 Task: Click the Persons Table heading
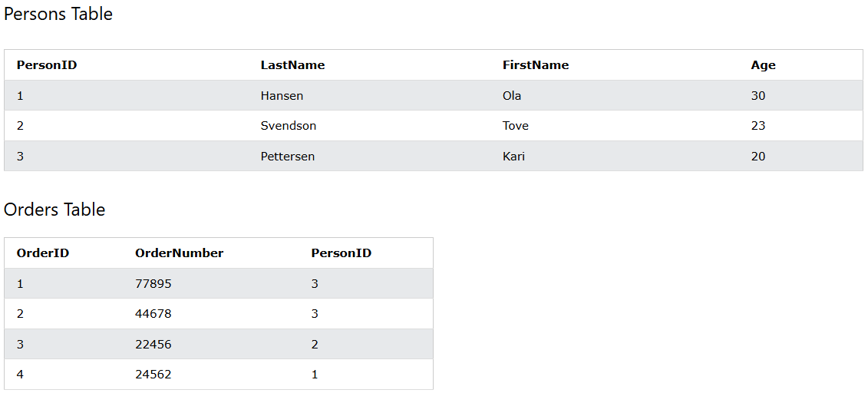click(x=58, y=14)
